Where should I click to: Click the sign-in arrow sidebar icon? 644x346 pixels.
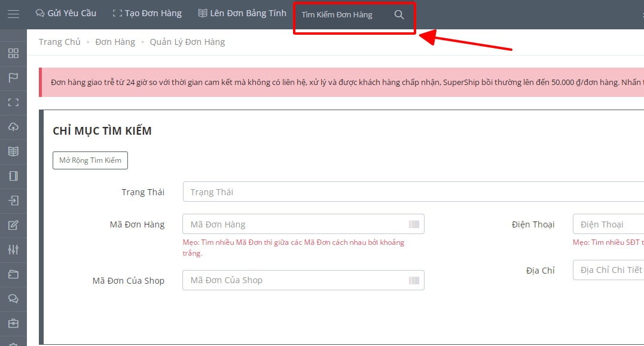[x=13, y=201]
